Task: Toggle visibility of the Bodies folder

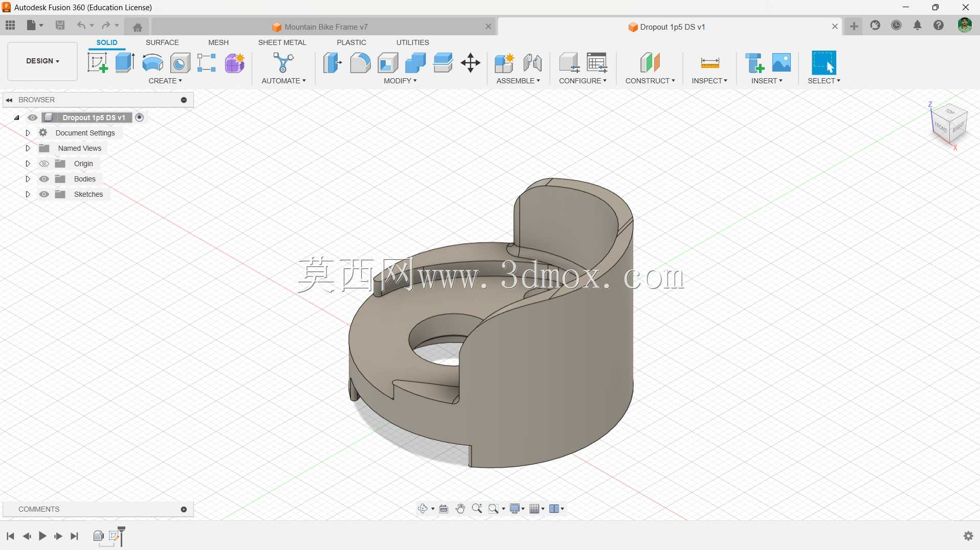Action: [x=44, y=179]
